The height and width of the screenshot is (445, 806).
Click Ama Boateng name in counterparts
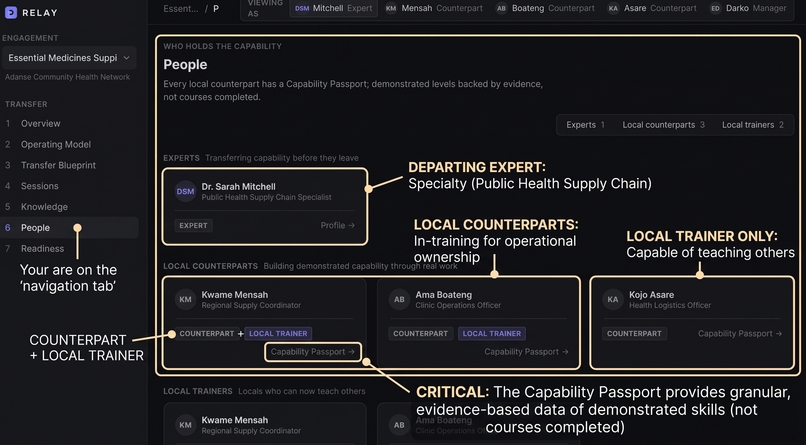click(x=444, y=295)
